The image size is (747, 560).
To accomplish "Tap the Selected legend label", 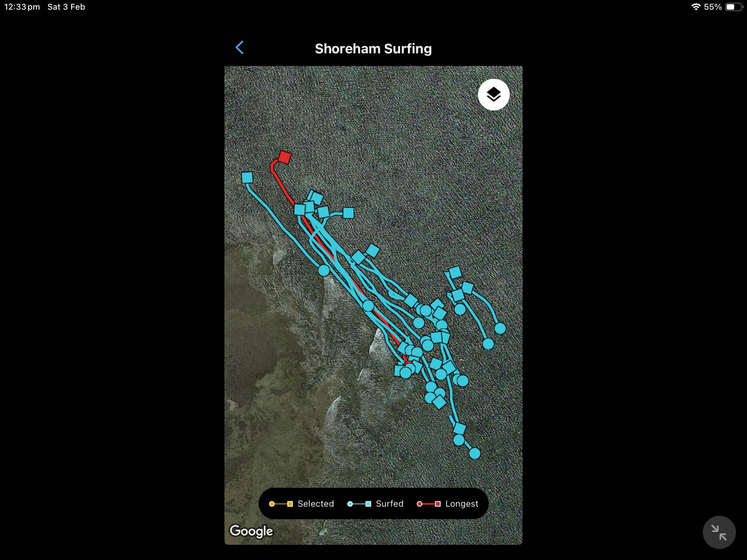I will [315, 504].
